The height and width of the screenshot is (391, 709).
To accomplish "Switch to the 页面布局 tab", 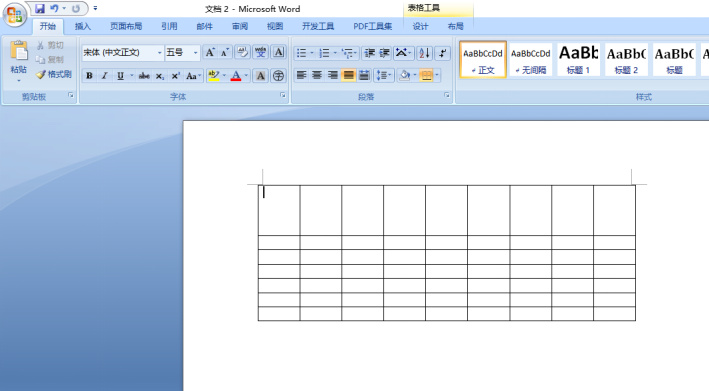I will [126, 26].
